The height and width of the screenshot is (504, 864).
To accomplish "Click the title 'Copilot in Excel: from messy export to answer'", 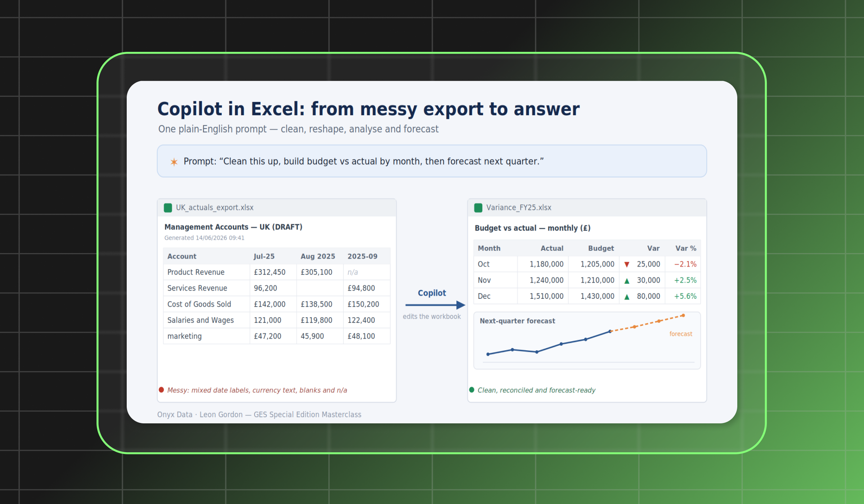I will click(x=368, y=109).
